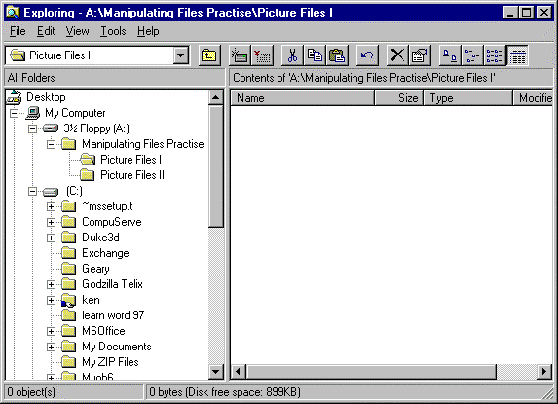The image size is (558, 404).
Task: Click the Cut scissors icon
Action: point(292,56)
